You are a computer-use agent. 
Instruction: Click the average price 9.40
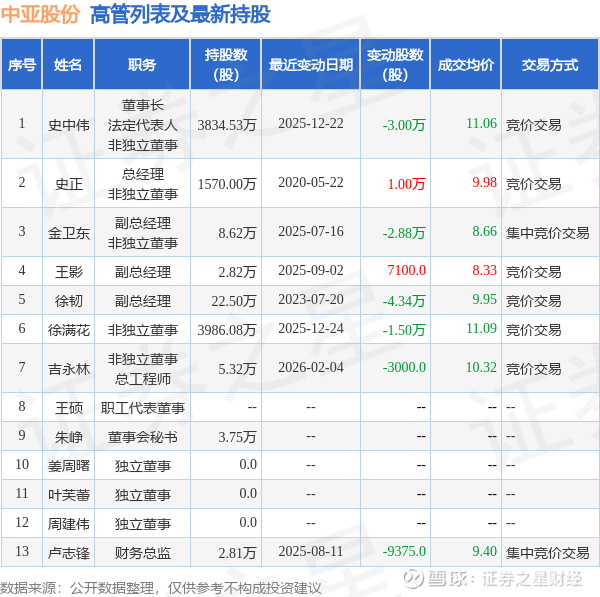tap(484, 551)
